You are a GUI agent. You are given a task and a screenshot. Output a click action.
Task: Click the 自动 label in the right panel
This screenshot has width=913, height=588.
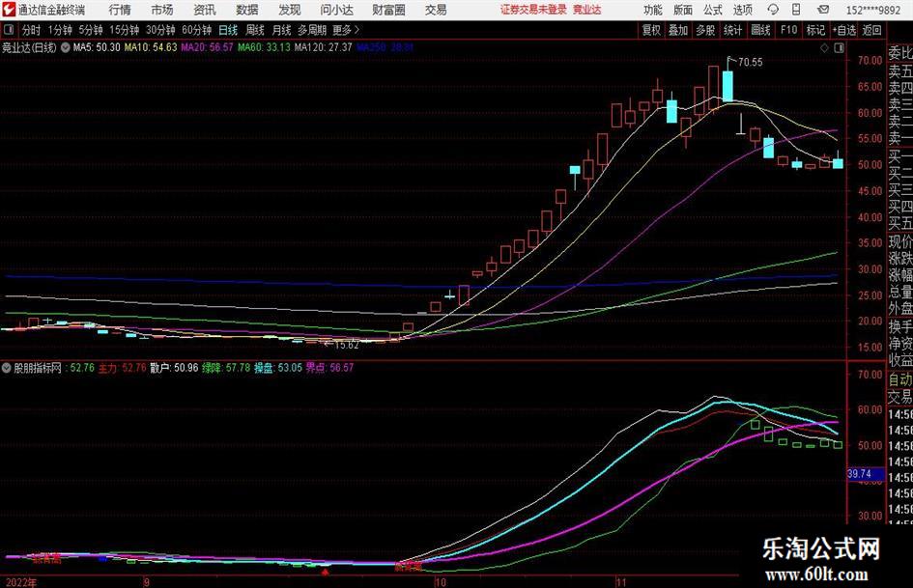click(x=899, y=379)
